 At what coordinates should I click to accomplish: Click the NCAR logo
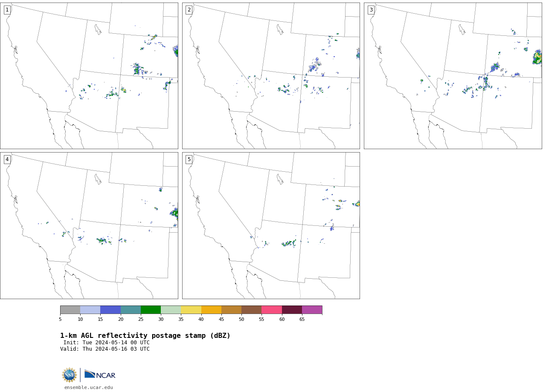pos(100,375)
